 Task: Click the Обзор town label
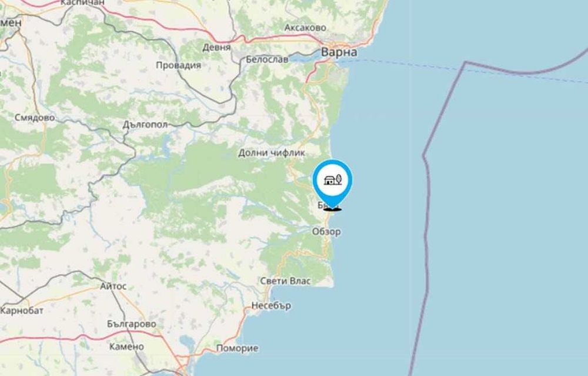point(326,231)
